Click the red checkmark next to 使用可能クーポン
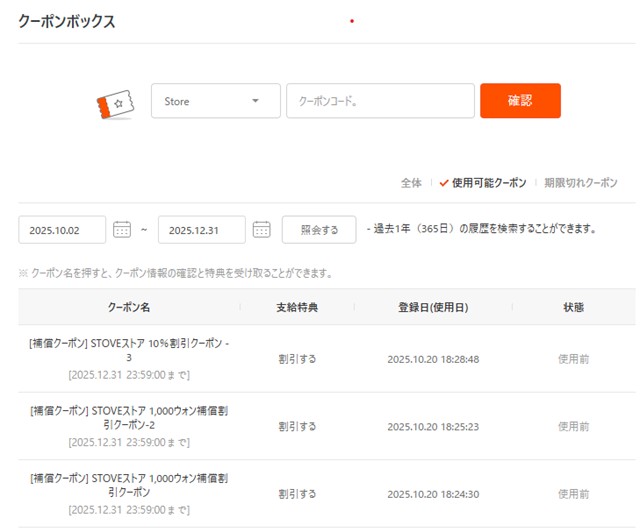Viewport: 640px width, 532px height. 444,183
